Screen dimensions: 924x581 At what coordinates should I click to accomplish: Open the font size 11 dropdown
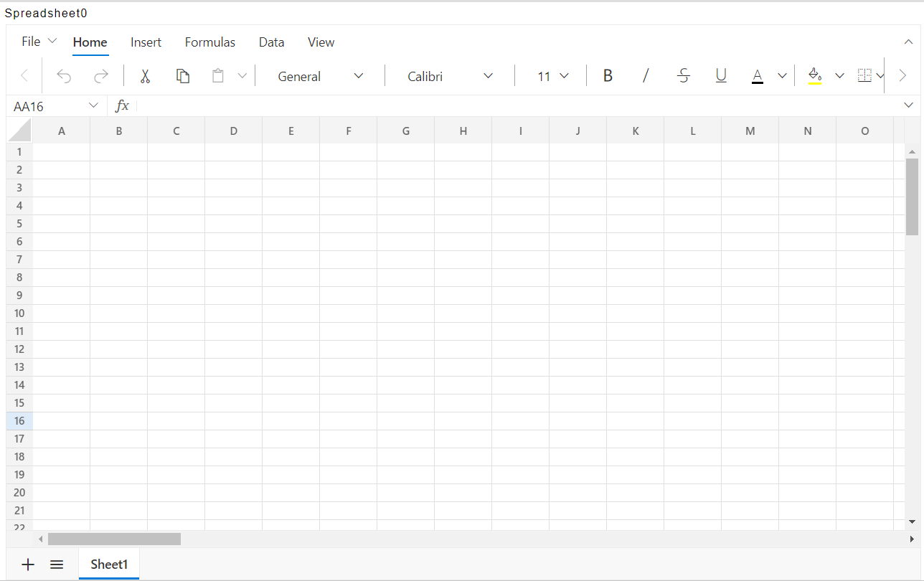click(552, 76)
